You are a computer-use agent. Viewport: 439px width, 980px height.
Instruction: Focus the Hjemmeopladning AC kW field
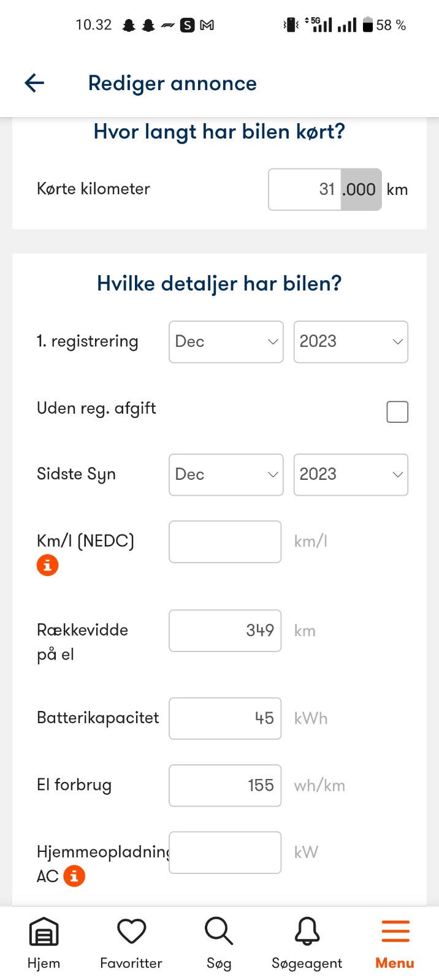click(225, 853)
